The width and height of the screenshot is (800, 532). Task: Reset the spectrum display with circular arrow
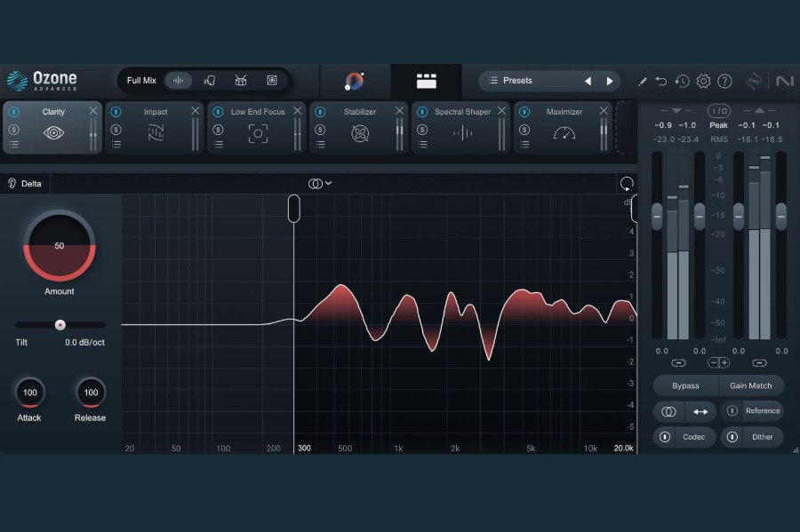(x=627, y=184)
